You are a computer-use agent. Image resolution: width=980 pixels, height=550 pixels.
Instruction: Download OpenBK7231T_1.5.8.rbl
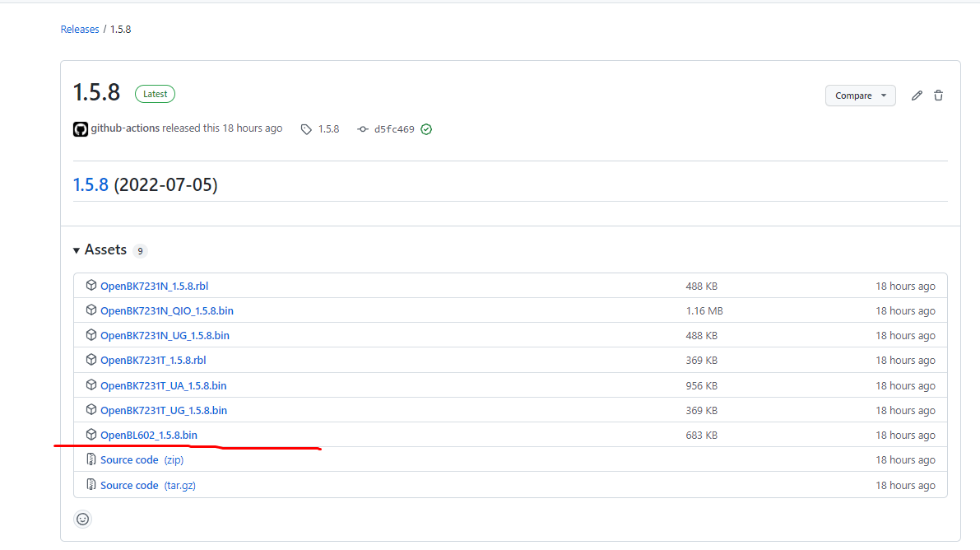[153, 361]
